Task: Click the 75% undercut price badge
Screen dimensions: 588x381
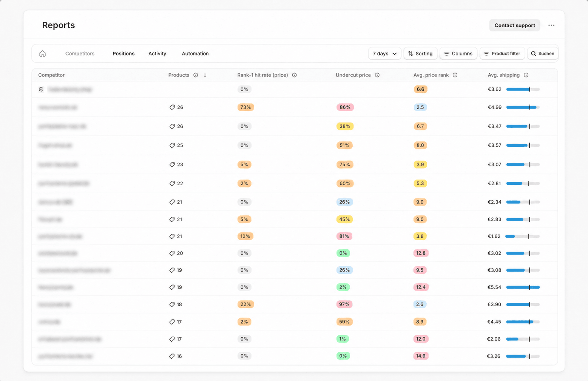Action: tap(344, 164)
